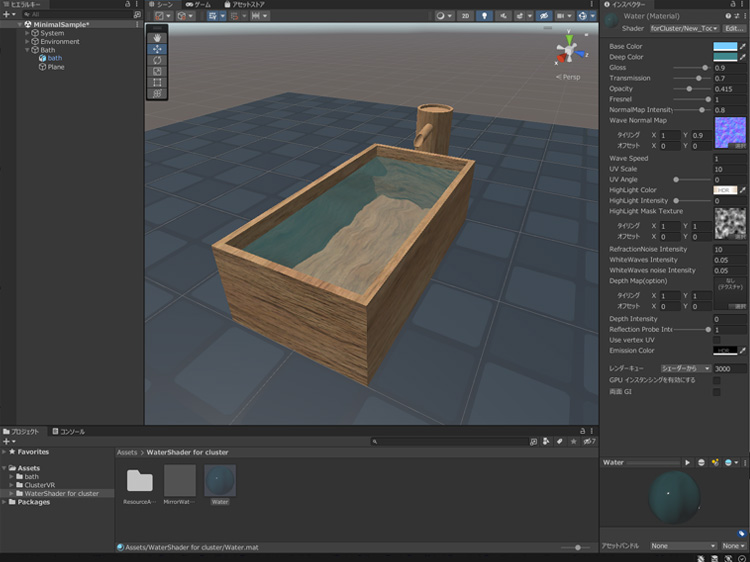750x562 pixels.
Task: Click the Edit button next to Shader
Action: (x=734, y=29)
